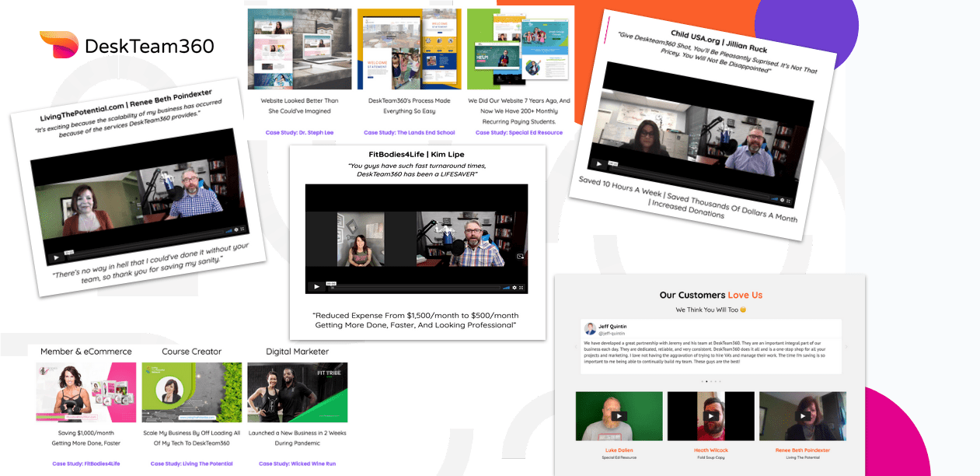
Task: Click the Heath Wilcock name link
Action: click(x=711, y=450)
